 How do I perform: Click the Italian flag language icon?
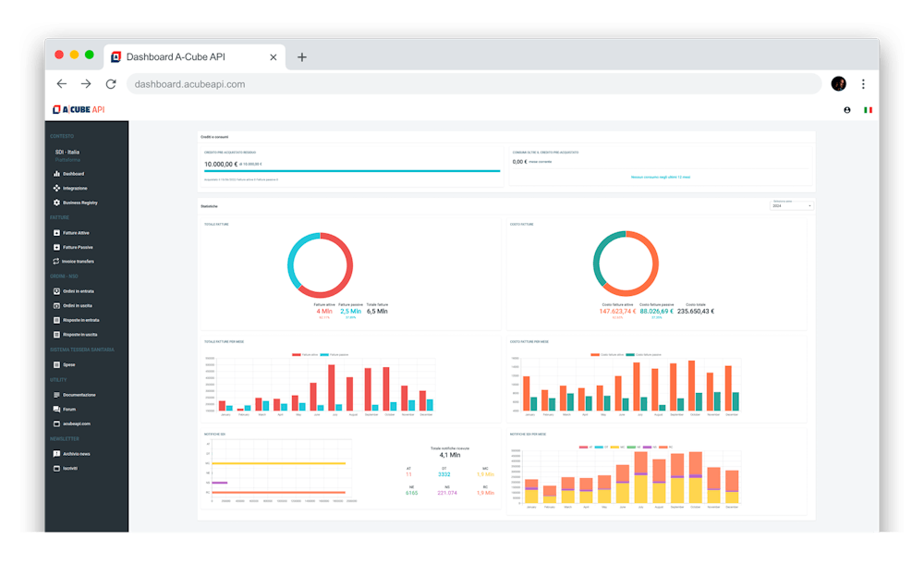point(868,110)
